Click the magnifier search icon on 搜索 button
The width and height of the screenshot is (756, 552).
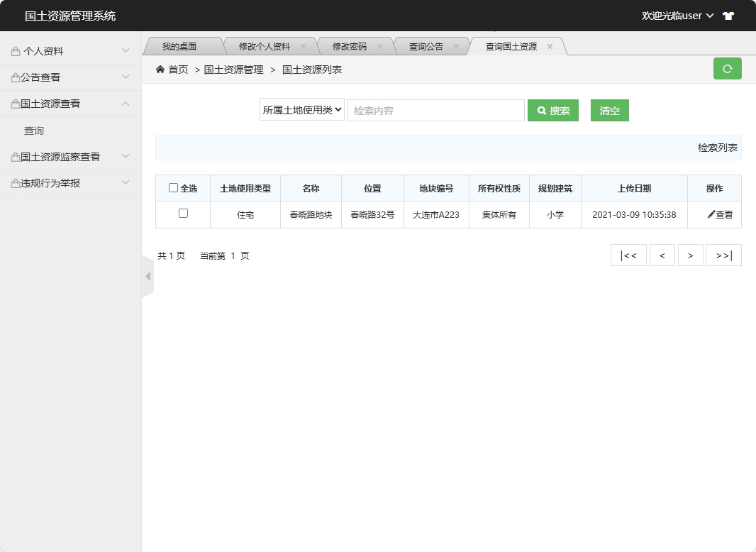542,110
